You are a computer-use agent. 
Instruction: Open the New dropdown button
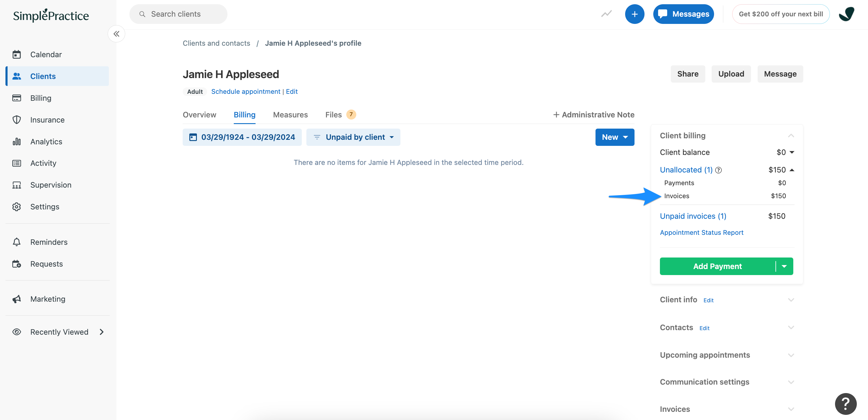[x=615, y=137]
